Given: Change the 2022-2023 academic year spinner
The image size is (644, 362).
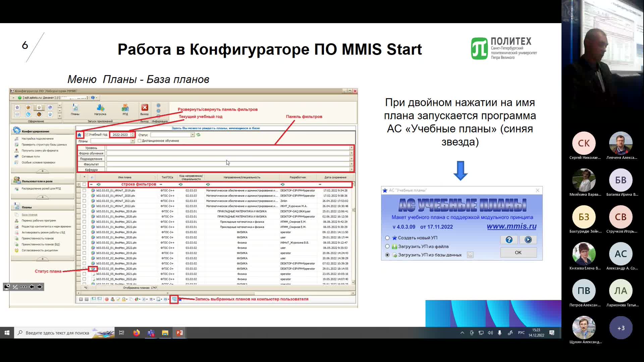Looking at the screenshot, I should pos(133,135).
